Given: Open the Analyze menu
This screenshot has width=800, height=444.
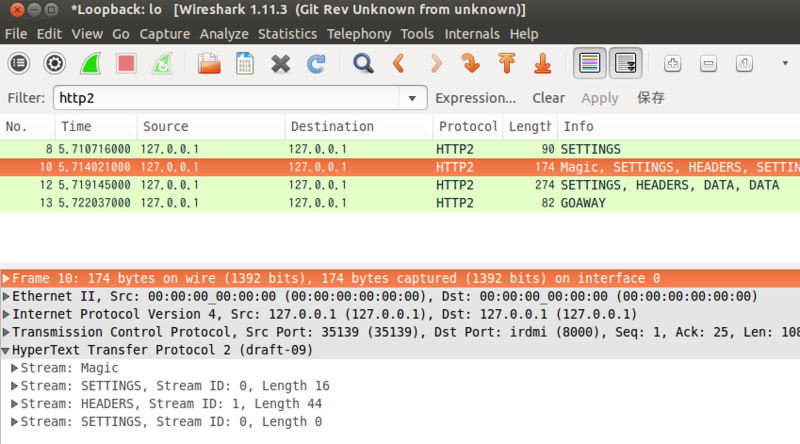Looking at the screenshot, I should pyautogui.click(x=224, y=34).
